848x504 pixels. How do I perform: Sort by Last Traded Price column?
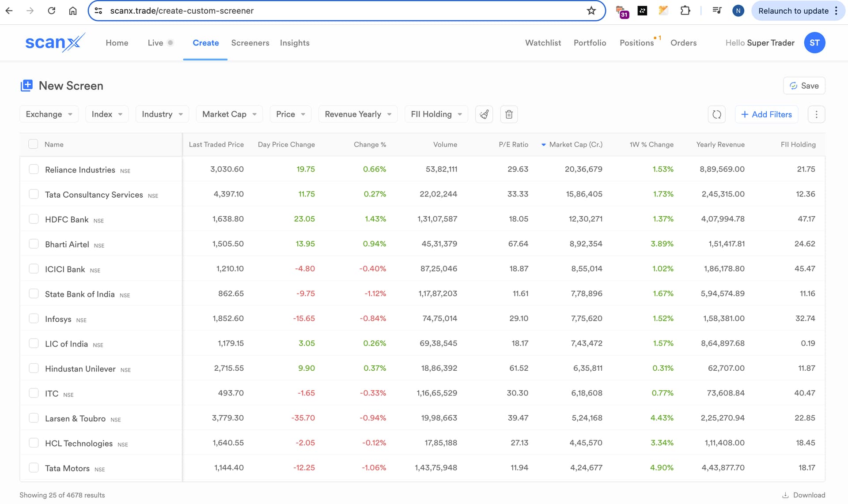pos(216,144)
